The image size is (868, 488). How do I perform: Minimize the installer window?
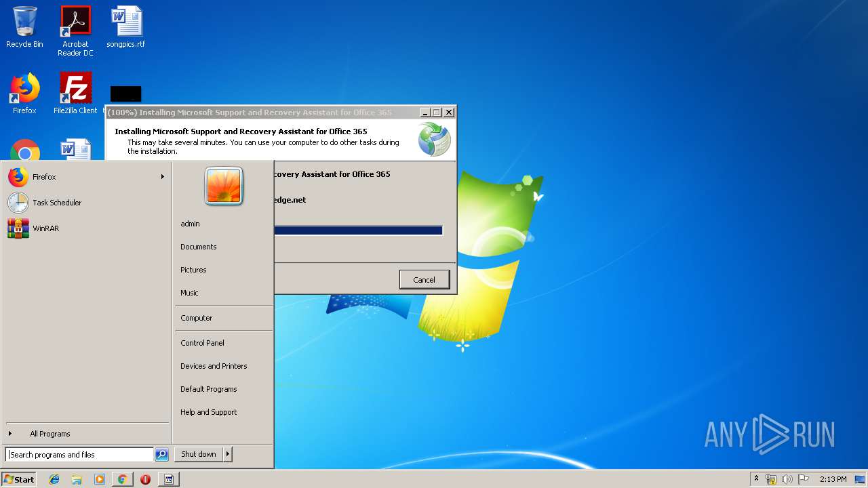coord(425,113)
